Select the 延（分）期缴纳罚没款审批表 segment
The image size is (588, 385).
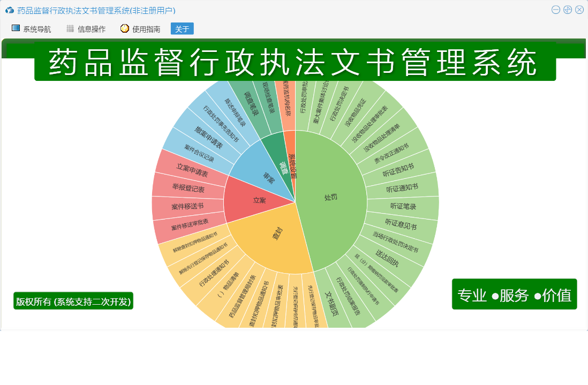(x=376, y=273)
